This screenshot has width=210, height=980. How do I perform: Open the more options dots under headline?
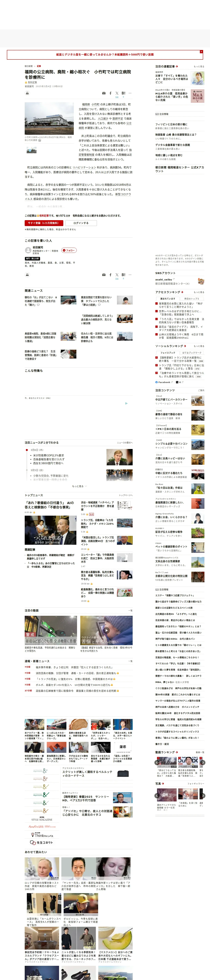(130, 93)
